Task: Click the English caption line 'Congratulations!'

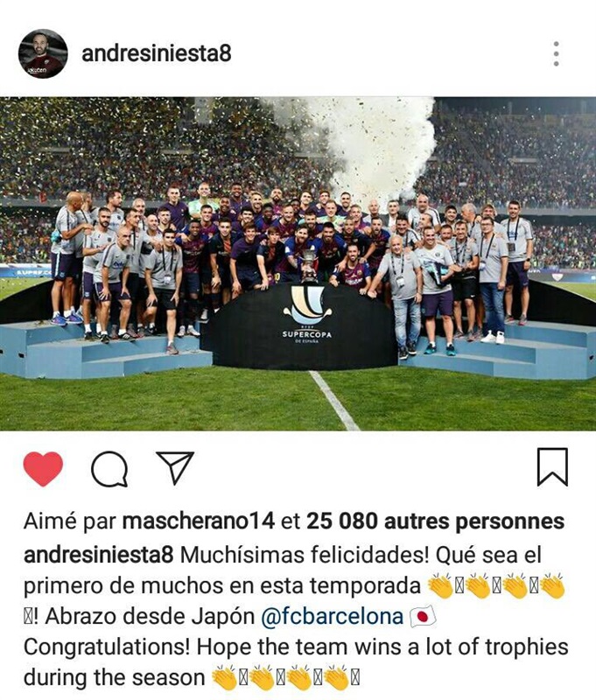Action: click(107, 647)
